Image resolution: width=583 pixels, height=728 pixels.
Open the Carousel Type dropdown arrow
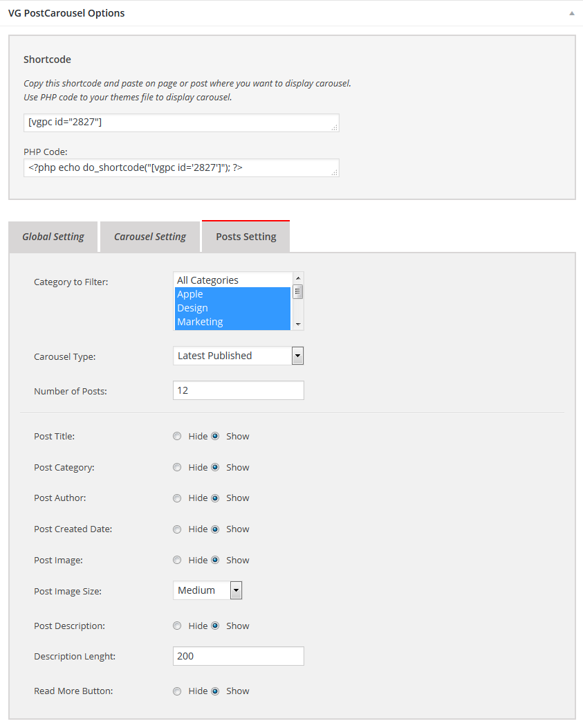pos(297,356)
